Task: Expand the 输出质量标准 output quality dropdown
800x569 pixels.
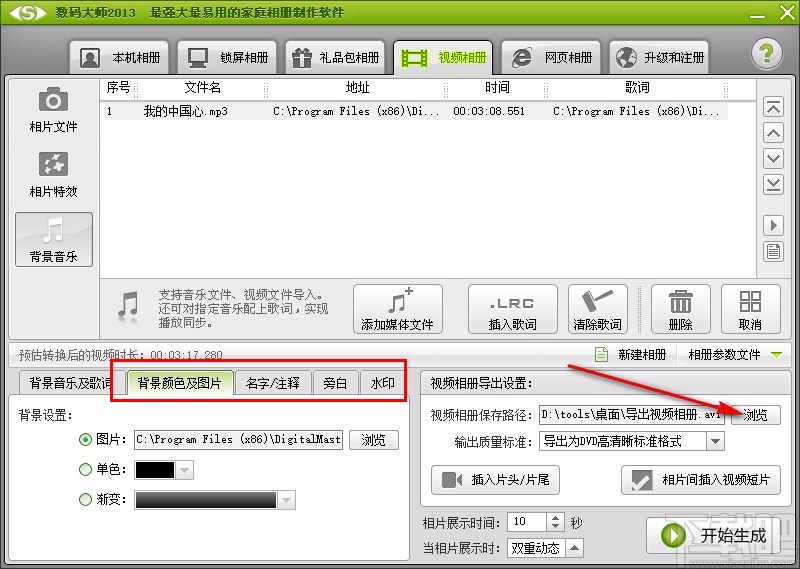Action: point(715,441)
